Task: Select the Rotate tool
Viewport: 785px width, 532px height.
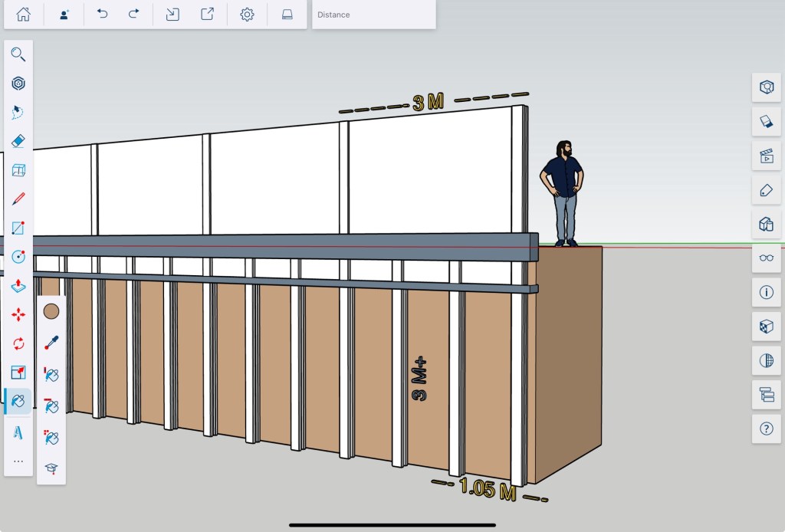Action: pyautogui.click(x=18, y=343)
